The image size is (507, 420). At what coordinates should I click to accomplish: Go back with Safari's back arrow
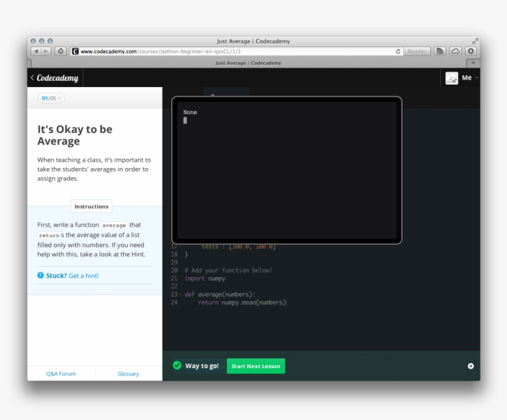pyautogui.click(x=36, y=51)
